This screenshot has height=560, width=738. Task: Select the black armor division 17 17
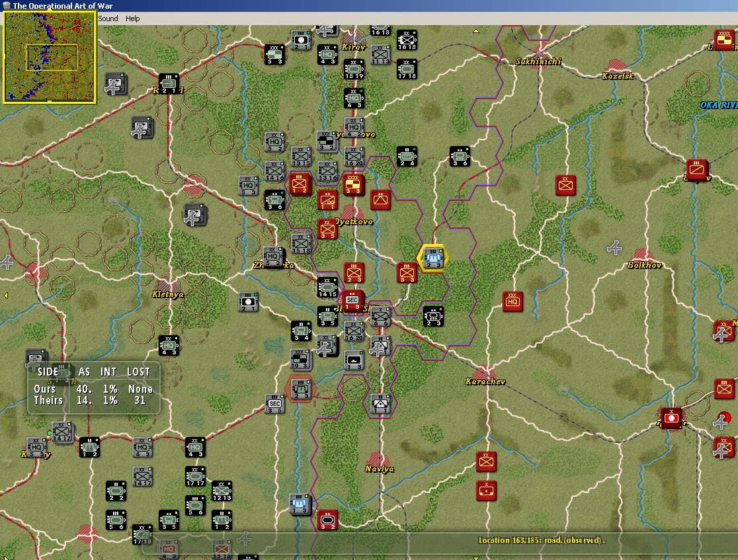pos(195,476)
